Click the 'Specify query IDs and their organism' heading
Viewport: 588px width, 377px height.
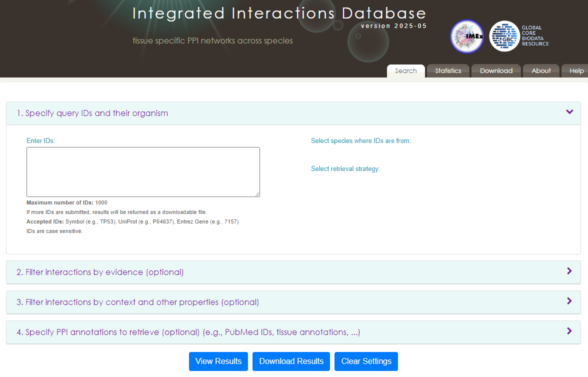pos(92,113)
